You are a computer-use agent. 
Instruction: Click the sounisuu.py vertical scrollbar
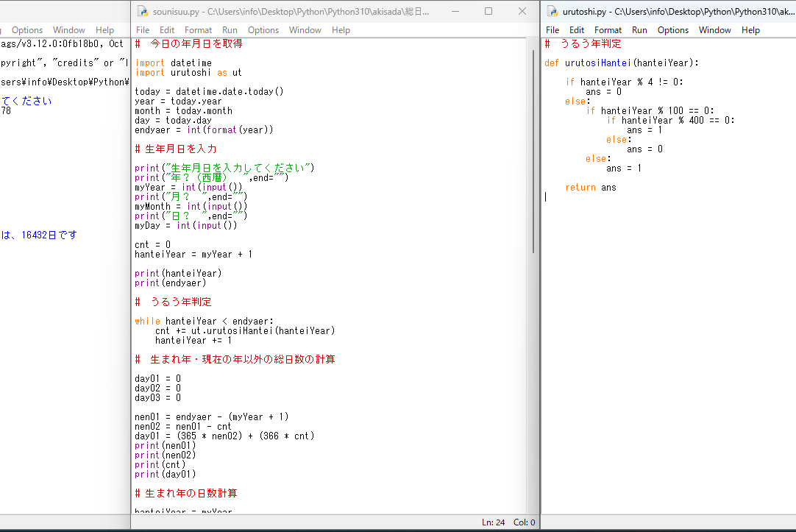tap(534, 147)
